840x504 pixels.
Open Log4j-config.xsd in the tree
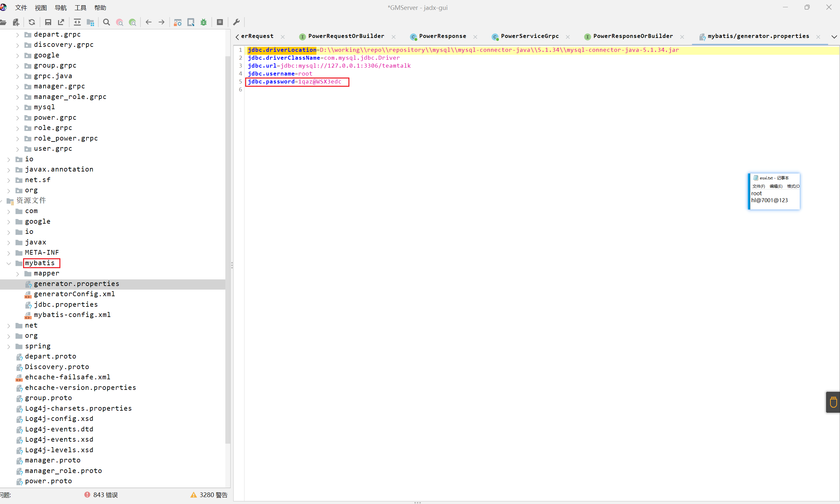tap(59, 419)
